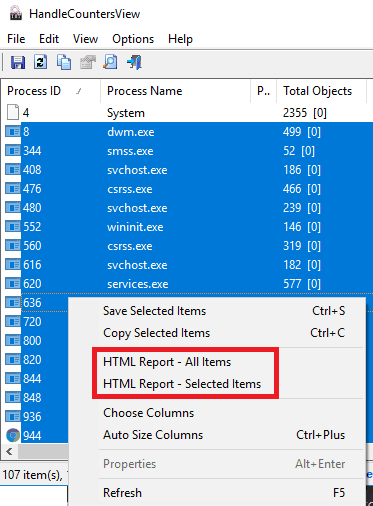This screenshot has height=506, width=373.
Task: Sort by the Process ID column header
Action: coord(50,91)
